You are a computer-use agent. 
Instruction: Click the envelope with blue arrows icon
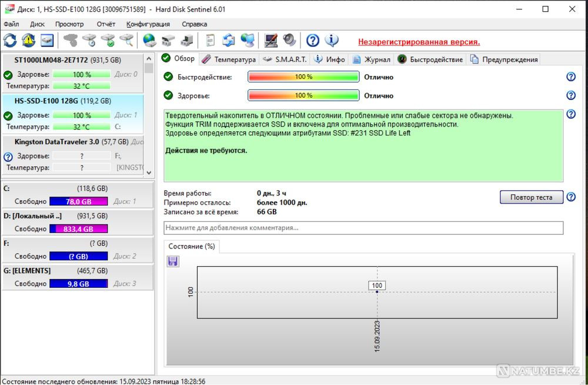(228, 40)
